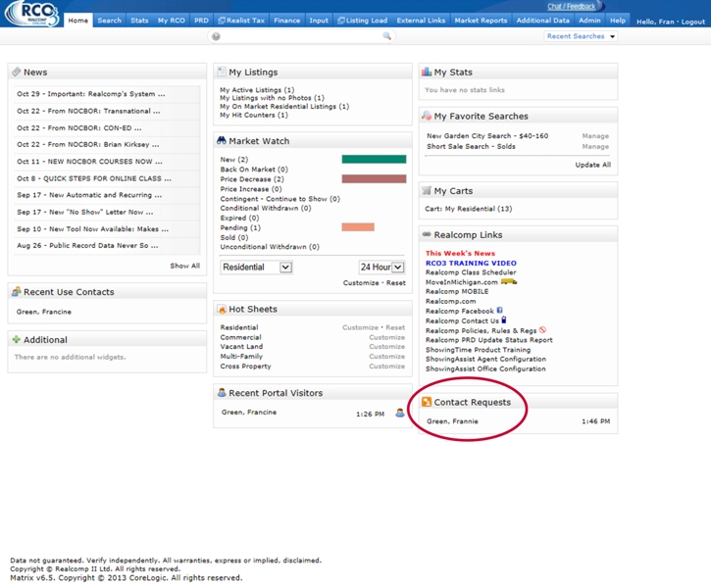Click the Contact Requests orange icon
Viewport: 711px width, 588px height.
point(427,402)
